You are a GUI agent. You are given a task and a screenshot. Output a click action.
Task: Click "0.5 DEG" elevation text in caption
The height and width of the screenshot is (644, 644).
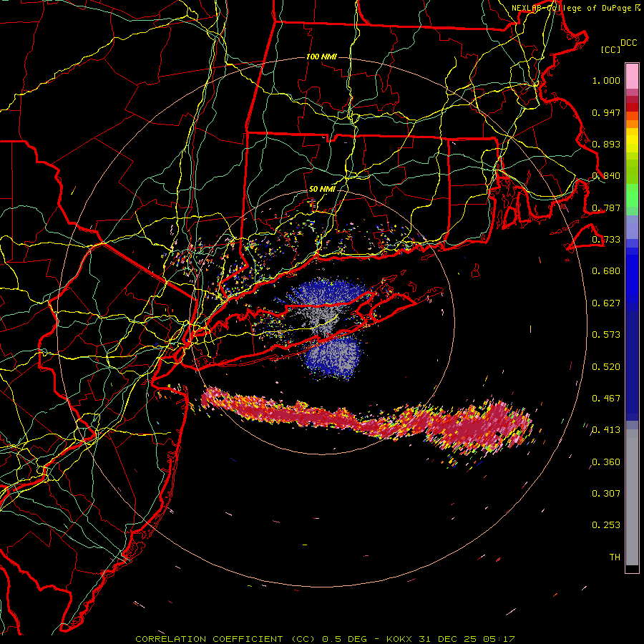pos(344,639)
